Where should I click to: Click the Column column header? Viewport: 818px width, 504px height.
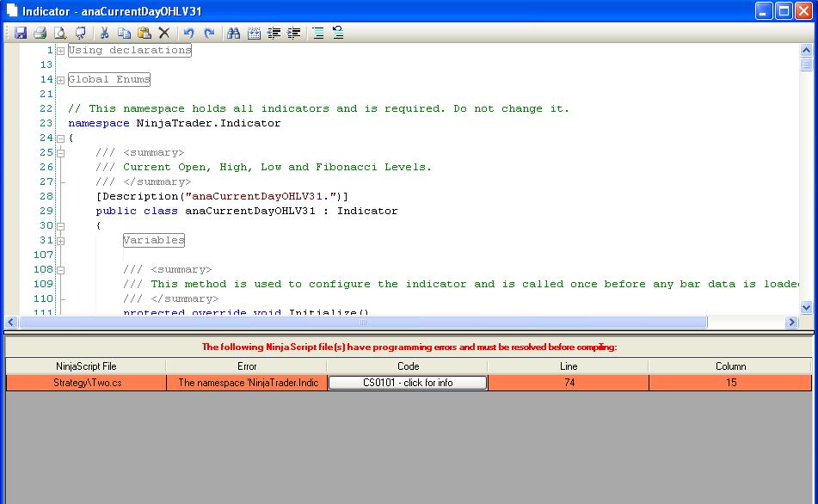pos(730,366)
